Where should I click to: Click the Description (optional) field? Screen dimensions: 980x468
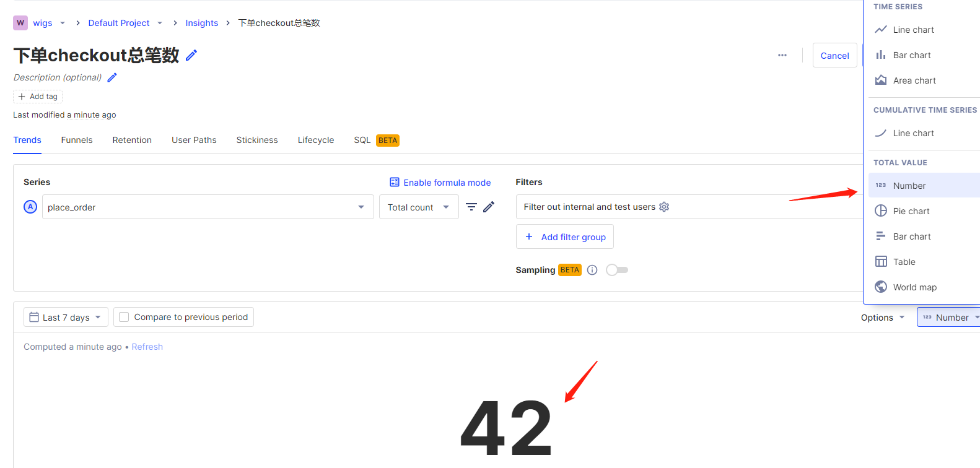[58, 77]
